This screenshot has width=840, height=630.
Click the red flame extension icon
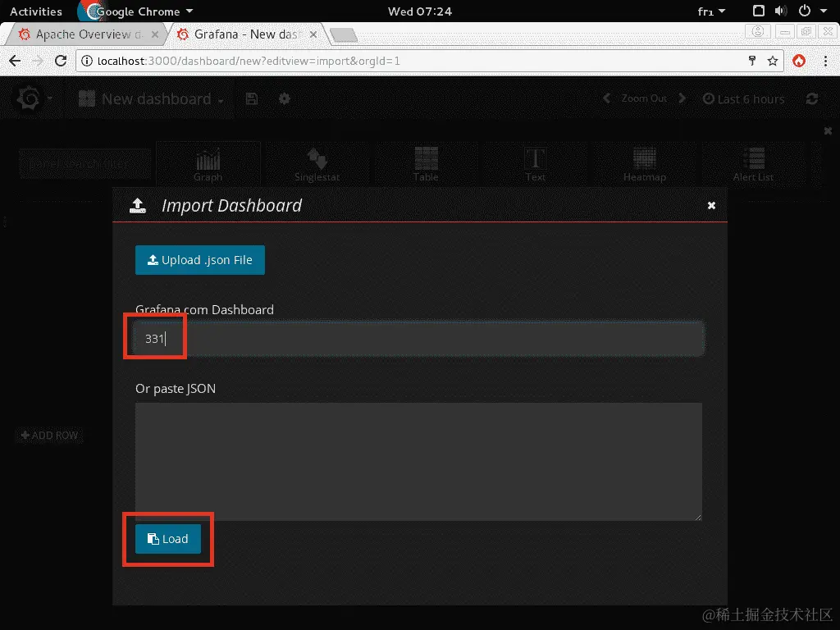pos(799,61)
